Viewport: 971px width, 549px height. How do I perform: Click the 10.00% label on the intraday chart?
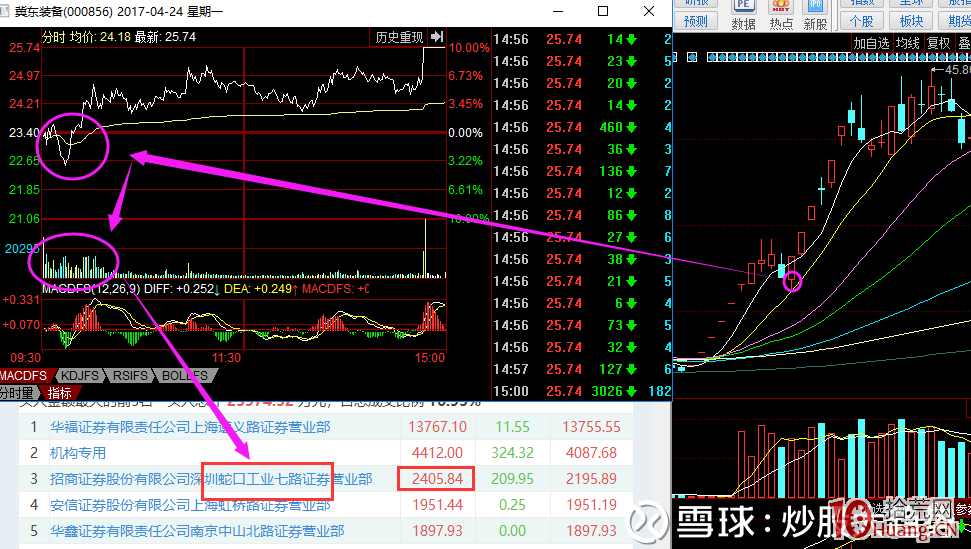[469, 48]
